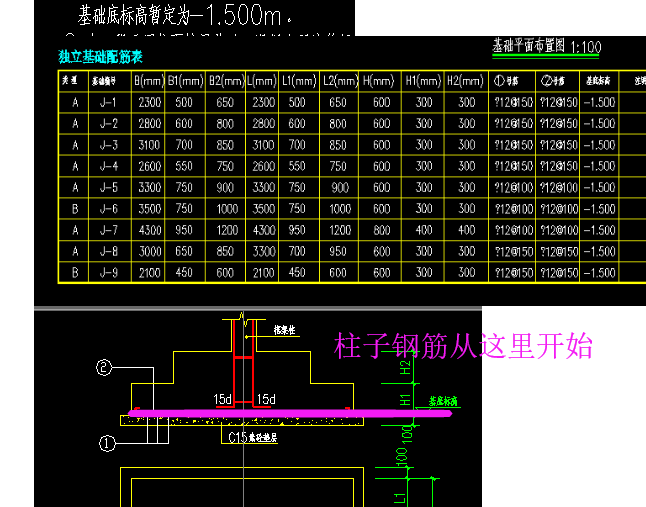
Task: Click the green H1 dimension label
Action: tap(406, 400)
